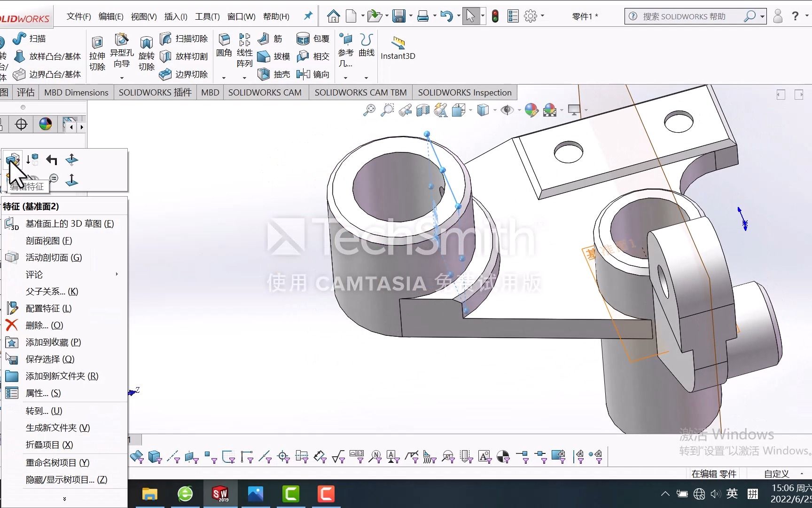Screen dimensions: 812x508
Task: Click the Rollback arrow icon in context toolbar
Action: point(52,160)
